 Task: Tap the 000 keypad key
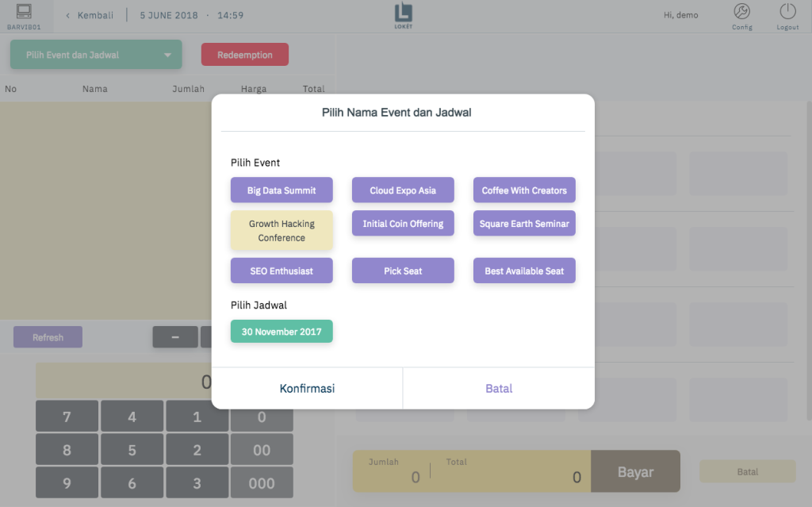[262, 482]
